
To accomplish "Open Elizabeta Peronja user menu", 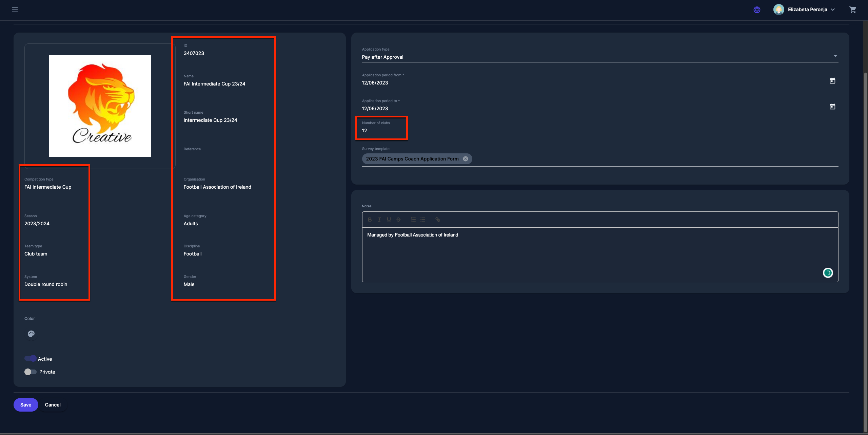I will pos(807,10).
